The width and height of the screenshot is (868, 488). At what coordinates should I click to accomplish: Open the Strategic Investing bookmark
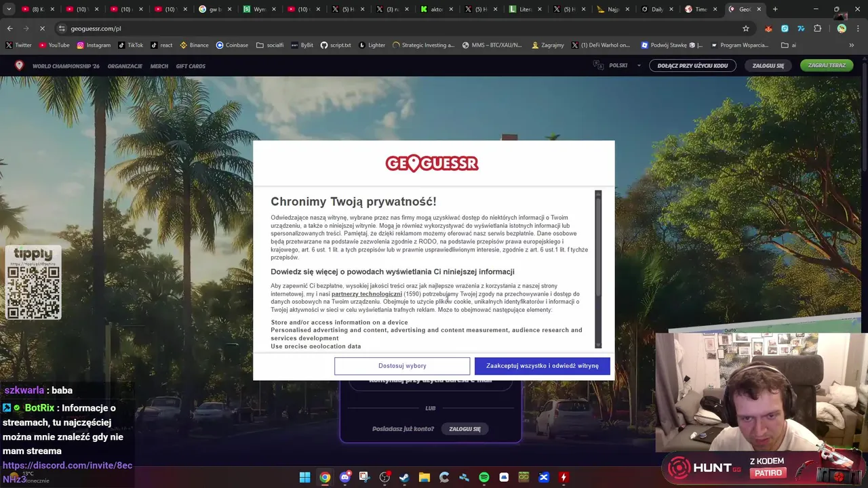[x=423, y=45]
